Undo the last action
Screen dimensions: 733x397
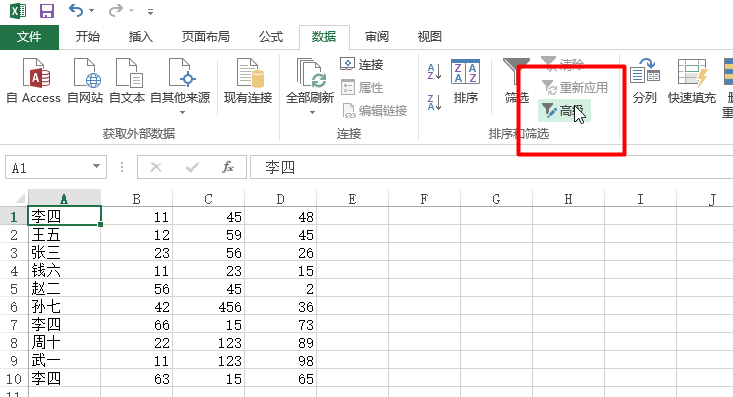coord(76,10)
